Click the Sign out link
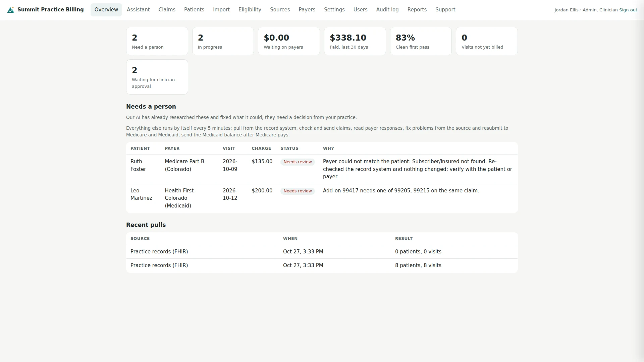Screen dimensions: 644x362 coord(628,10)
